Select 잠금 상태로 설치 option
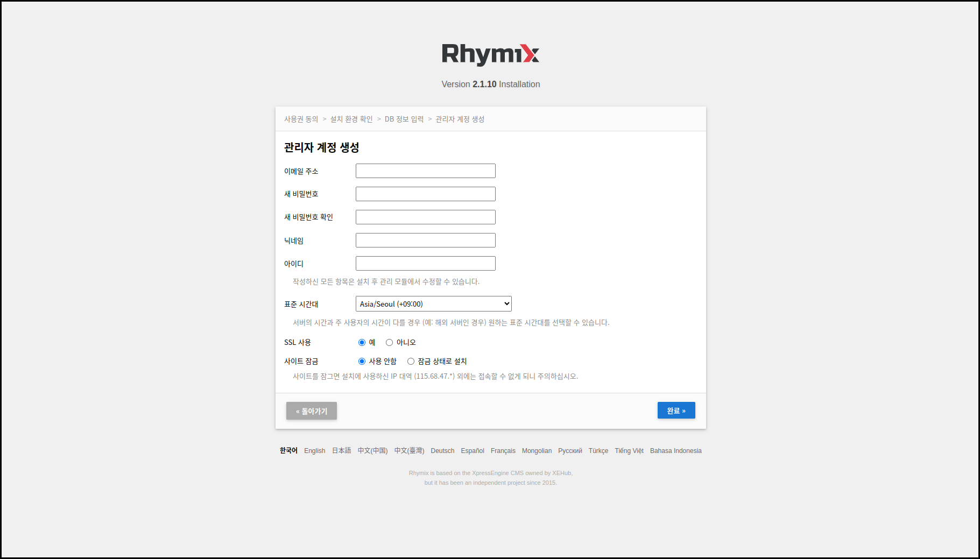Screen dimensions: 980x559 click(x=411, y=362)
